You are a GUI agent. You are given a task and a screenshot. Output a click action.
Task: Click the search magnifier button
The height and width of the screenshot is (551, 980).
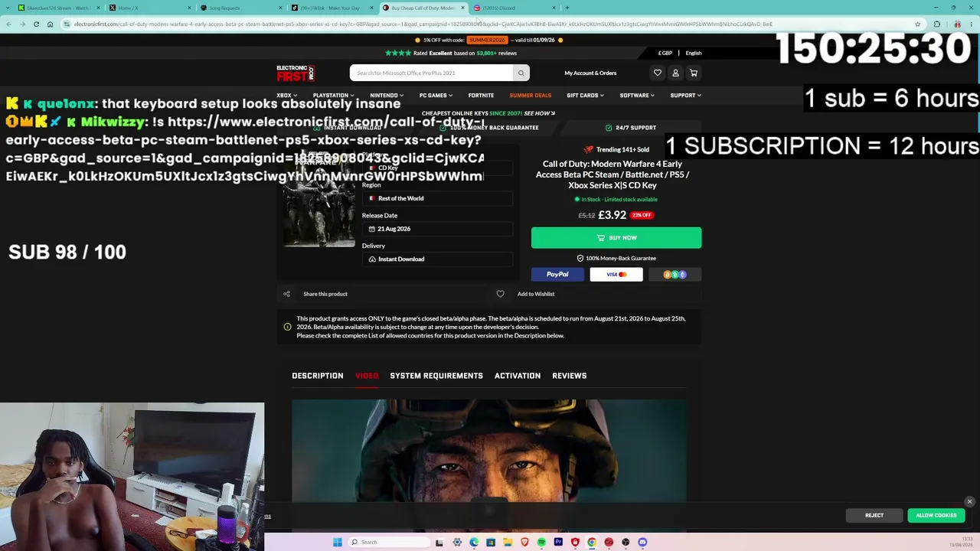pos(521,73)
